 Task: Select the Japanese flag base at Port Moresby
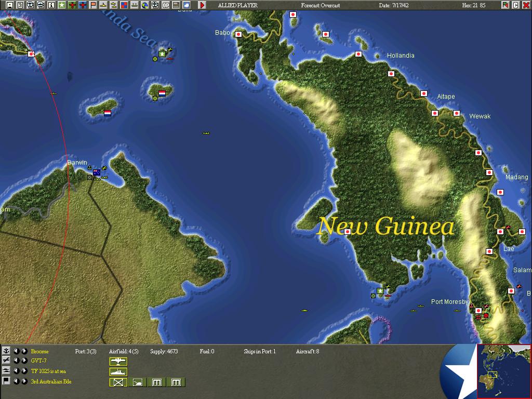click(x=478, y=311)
